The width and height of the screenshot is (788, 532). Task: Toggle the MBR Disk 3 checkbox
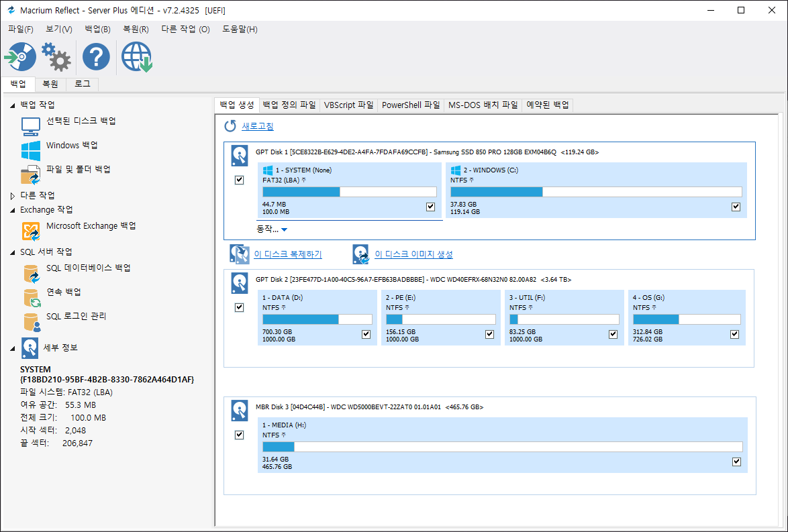click(239, 435)
